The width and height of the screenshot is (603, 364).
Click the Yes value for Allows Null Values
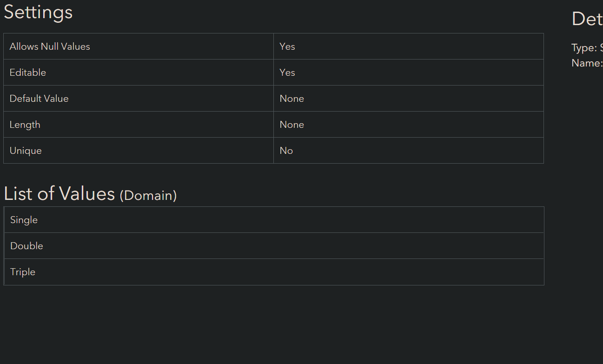pyautogui.click(x=287, y=46)
